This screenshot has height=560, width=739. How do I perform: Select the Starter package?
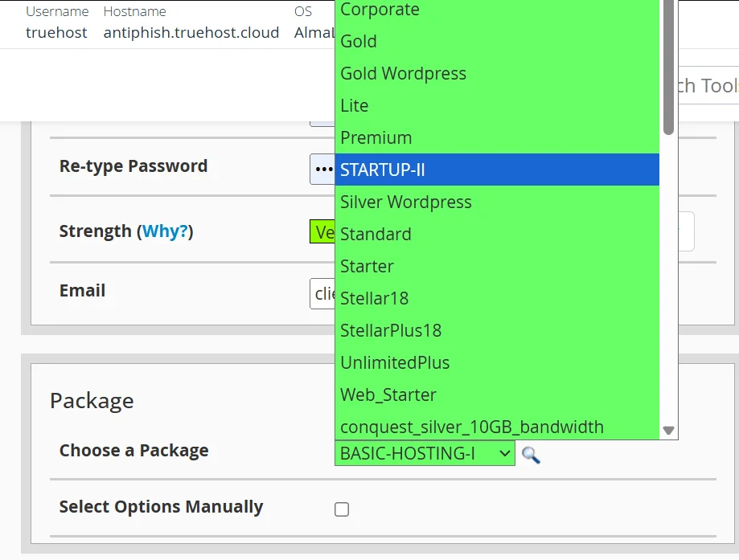tap(496, 266)
